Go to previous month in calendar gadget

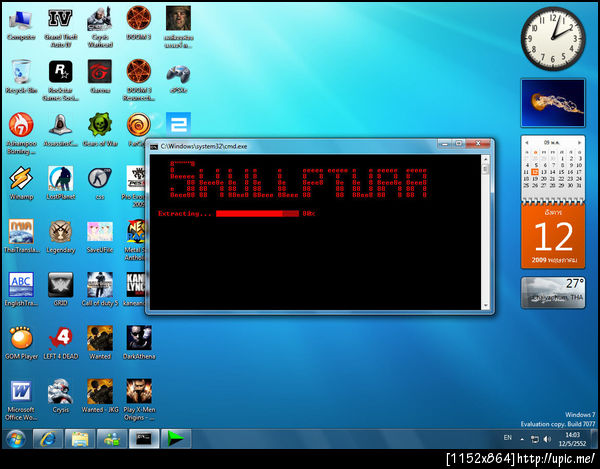527,142
